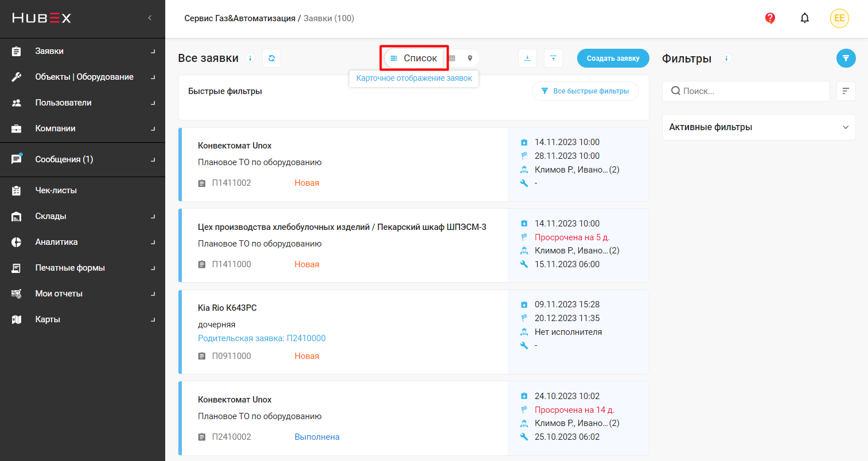868x461 pixels.
Task: Click the Заявки clipboard icon
Action: tap(17, 51)
